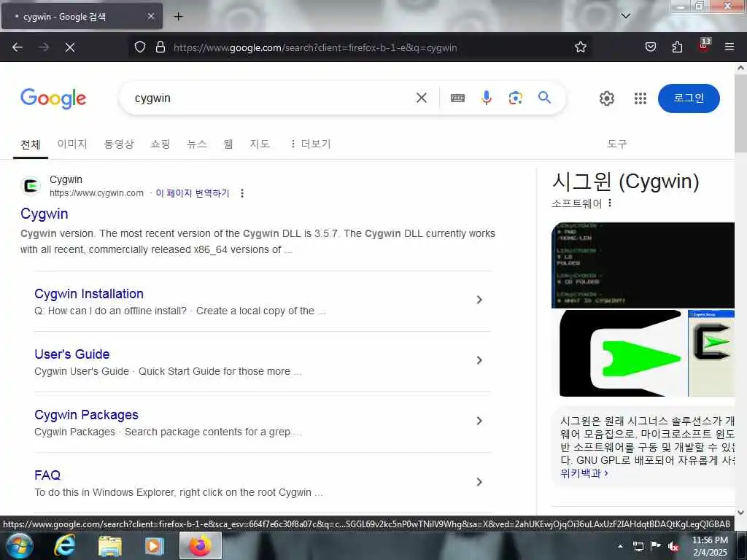Switch to the 쇼핑 tab

click(160, 144)
